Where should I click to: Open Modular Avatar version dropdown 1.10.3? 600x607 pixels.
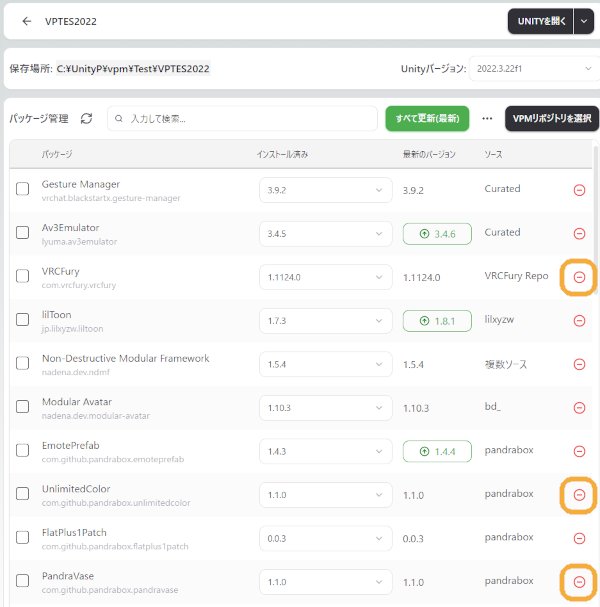point(326,408)
